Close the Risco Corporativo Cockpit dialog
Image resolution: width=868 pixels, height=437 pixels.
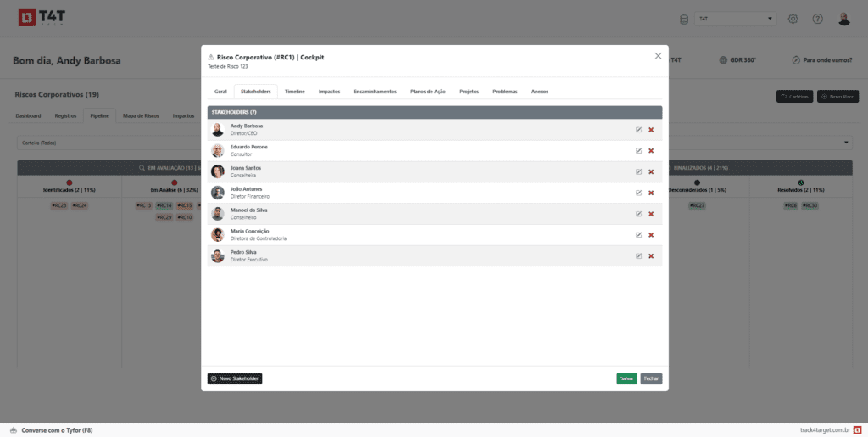(658, 56)
